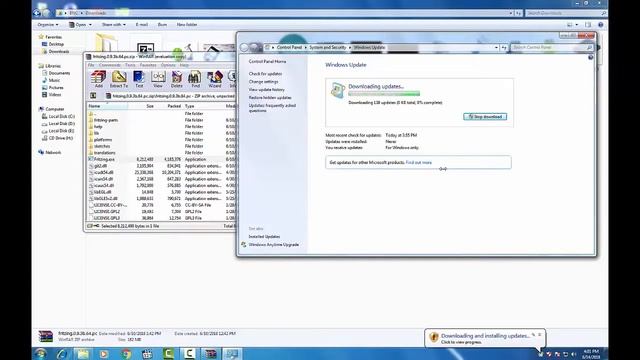Open the Favorites menu in WinRAR
640x360 pixels.
[148, 65]
